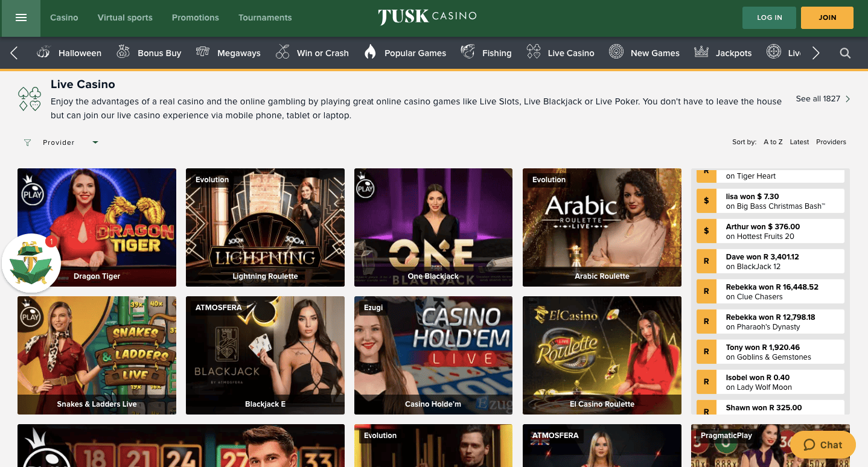The image size is (868, 467).
Task: Open the El Casino Roulette thumbnail
Action: click(x=602, y=355)
